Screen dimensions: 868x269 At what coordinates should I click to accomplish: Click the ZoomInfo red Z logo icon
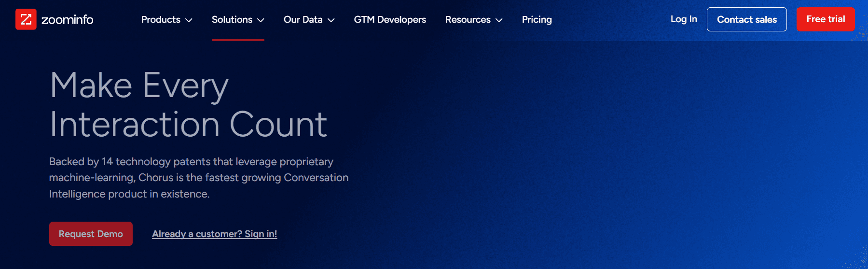point(26,19)
